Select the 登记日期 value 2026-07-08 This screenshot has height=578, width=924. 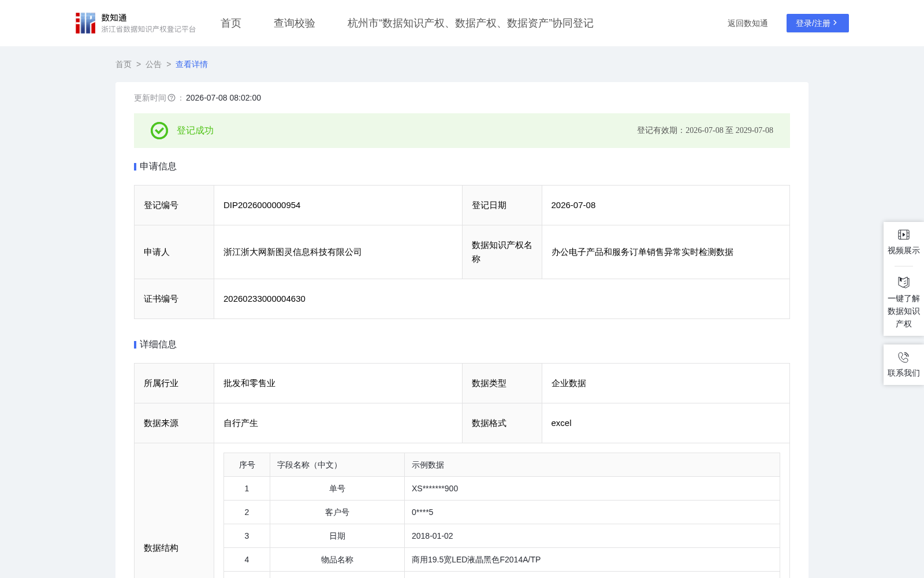pos(573,205)
